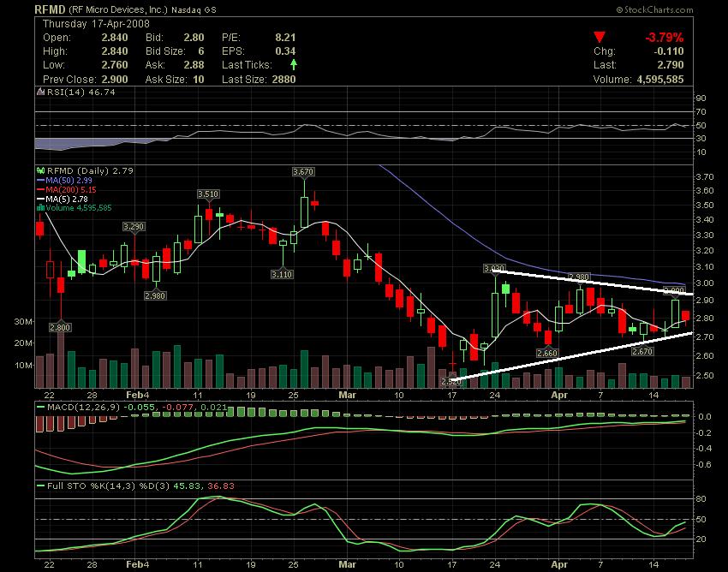
Task: Click the -3.79% percent change
Action: (x=664, y=37)
